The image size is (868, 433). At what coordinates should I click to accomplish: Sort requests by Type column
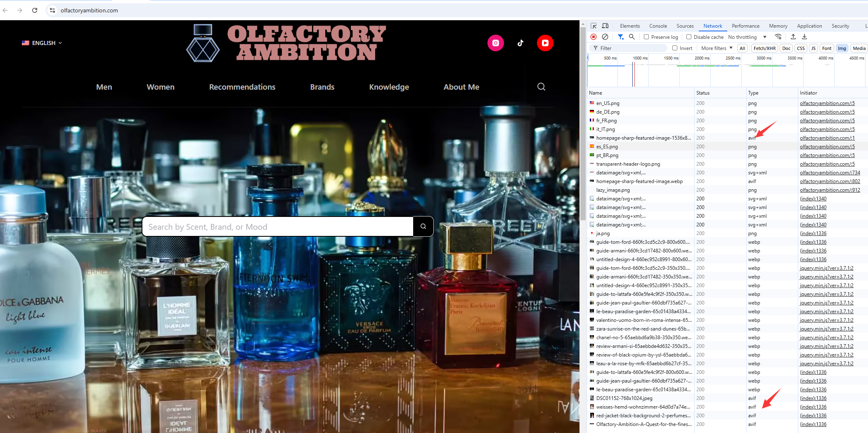[x=772, y=93]
